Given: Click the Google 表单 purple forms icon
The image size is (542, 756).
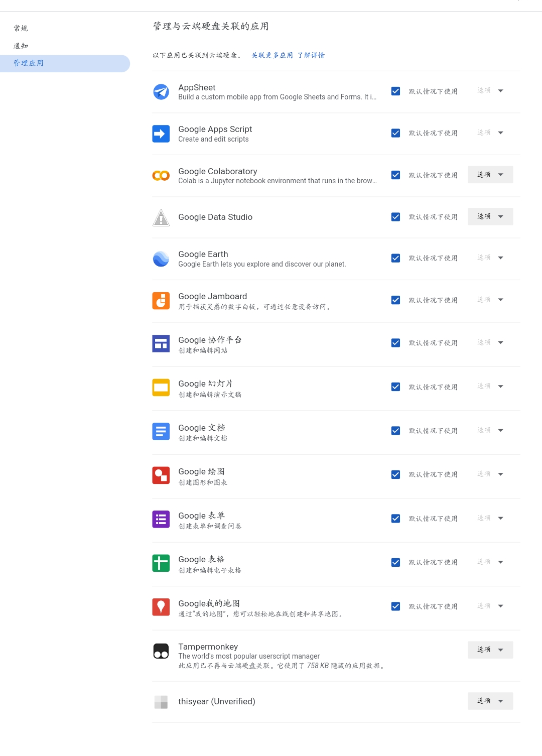Looking at the screenshot, I should (x=161, y=519).
